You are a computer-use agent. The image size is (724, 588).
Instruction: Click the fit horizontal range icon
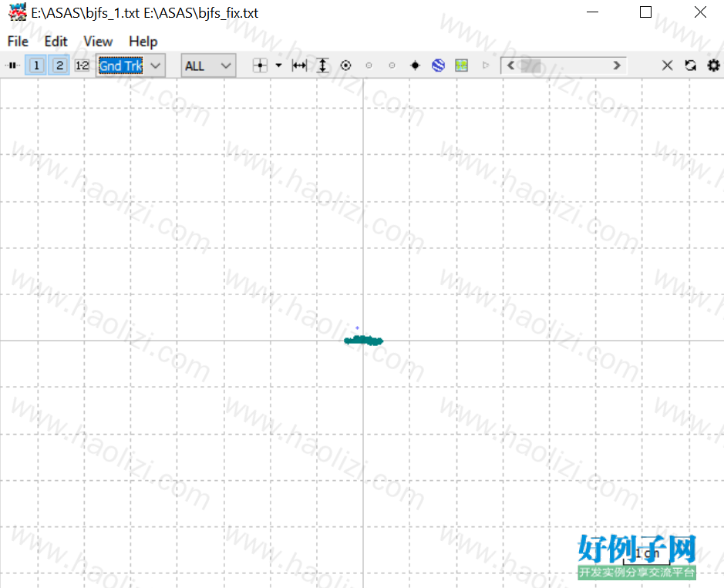pos(299,66)
